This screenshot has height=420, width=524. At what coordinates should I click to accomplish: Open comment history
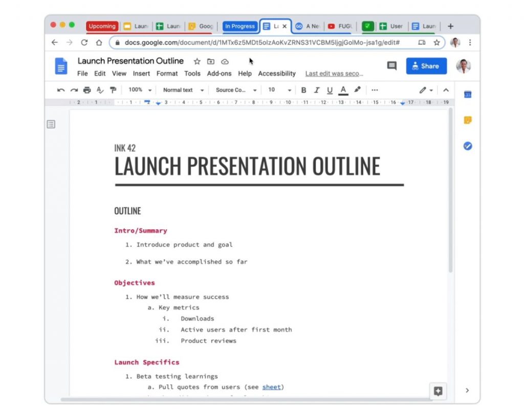[391, 65]
